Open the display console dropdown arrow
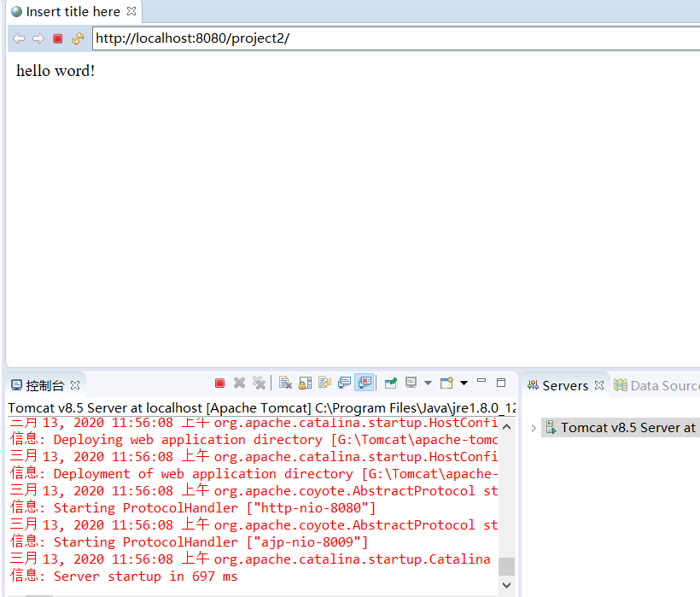This screenshot has height=597, width=700. [428, 383]
